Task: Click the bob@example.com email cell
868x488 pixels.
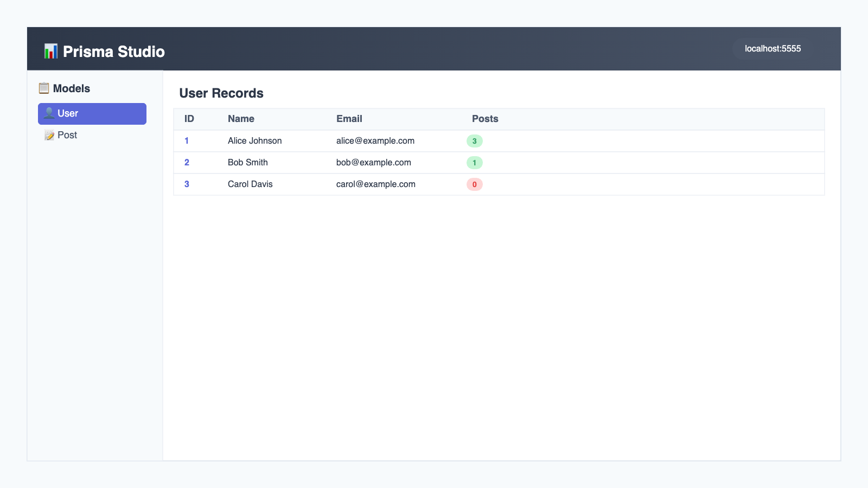Action: pyautogui.click(x=374, y=163)
